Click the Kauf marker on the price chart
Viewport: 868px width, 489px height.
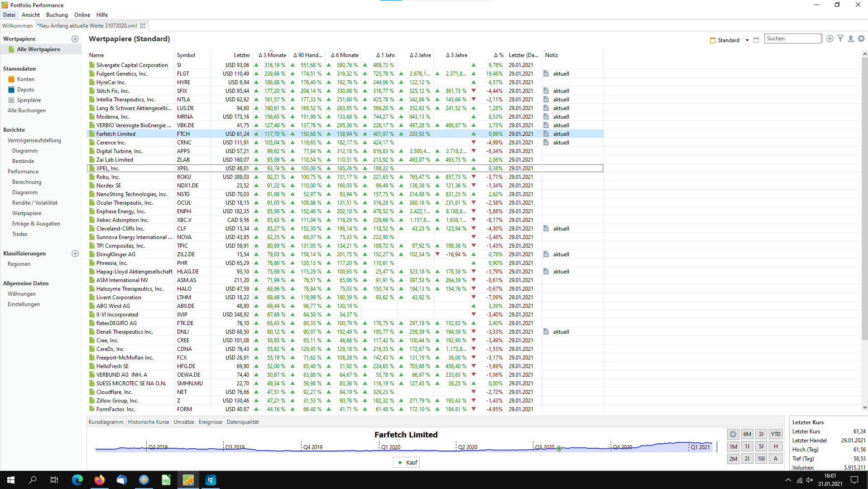tap(559, 448)
